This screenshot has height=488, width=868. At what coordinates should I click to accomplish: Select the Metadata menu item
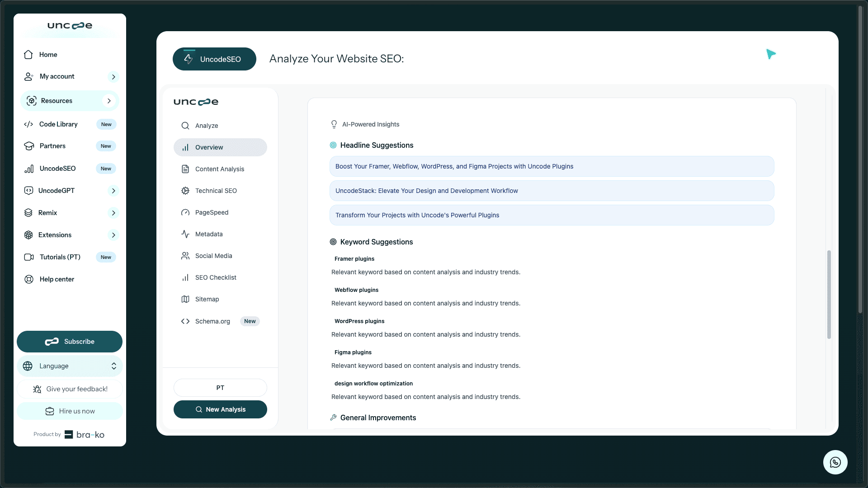coord(220,234)
